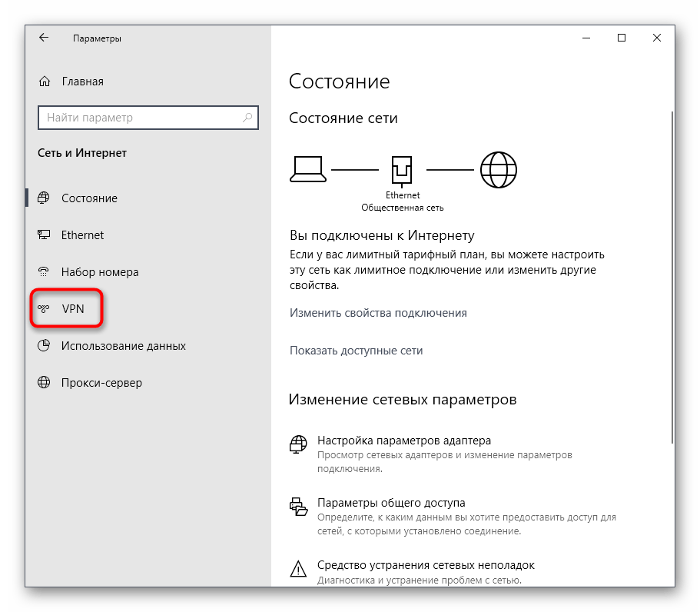Click the Ethernet adapter icon in network diagram
The image size is (700, 612).
click(x=403, y=168)
